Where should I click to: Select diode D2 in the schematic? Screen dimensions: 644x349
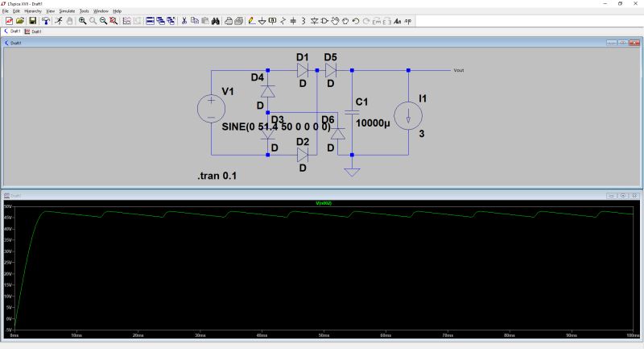(x=303, y=155)
